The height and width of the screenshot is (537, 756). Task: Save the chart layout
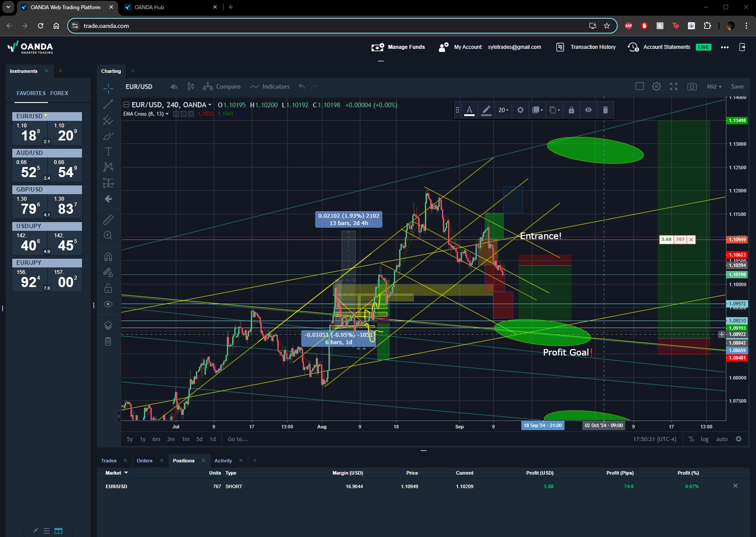click(737, 86)
